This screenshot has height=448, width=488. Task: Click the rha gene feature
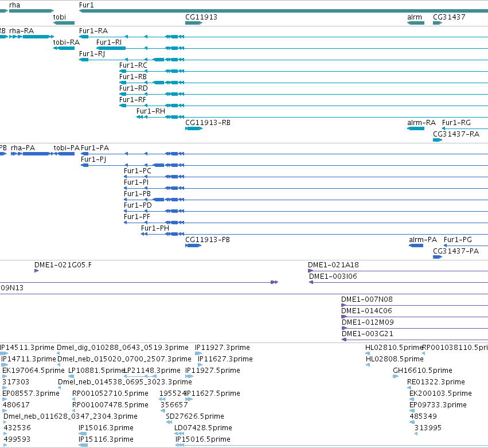point(32,11)
